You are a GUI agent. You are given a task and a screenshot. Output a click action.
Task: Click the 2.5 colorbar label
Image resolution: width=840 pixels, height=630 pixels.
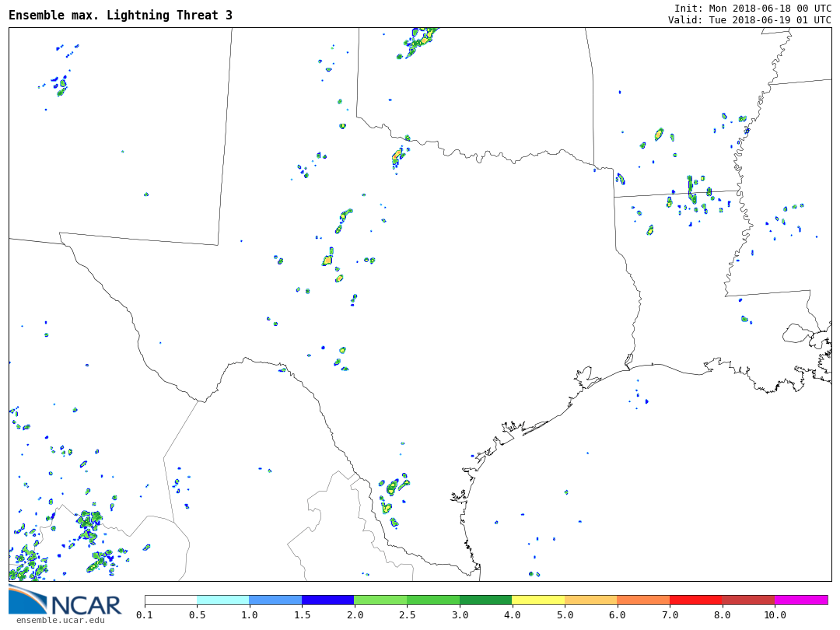[407, 614]
